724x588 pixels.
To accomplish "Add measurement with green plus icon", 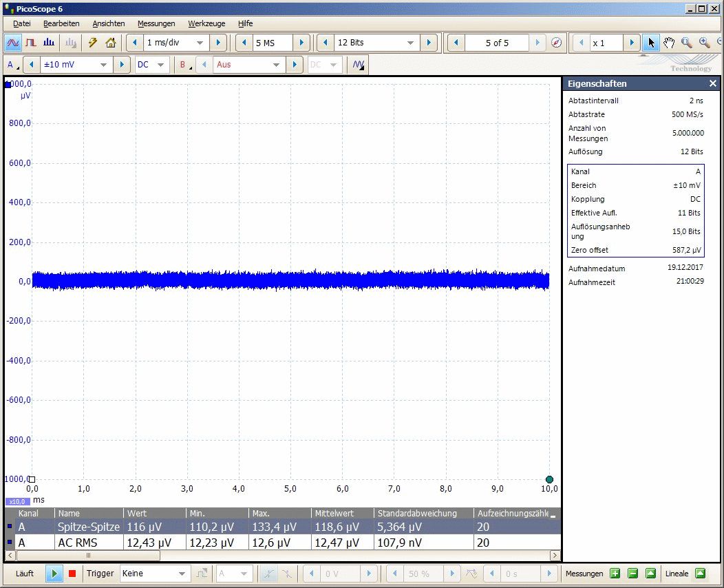I will [x=615, y=574].
